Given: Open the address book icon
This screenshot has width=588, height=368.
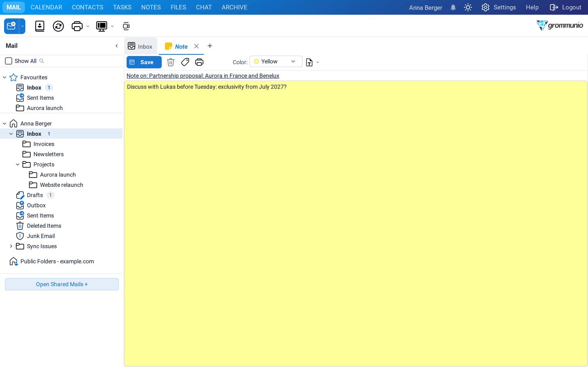Looking at the screenshot, I should coord(40,26).
